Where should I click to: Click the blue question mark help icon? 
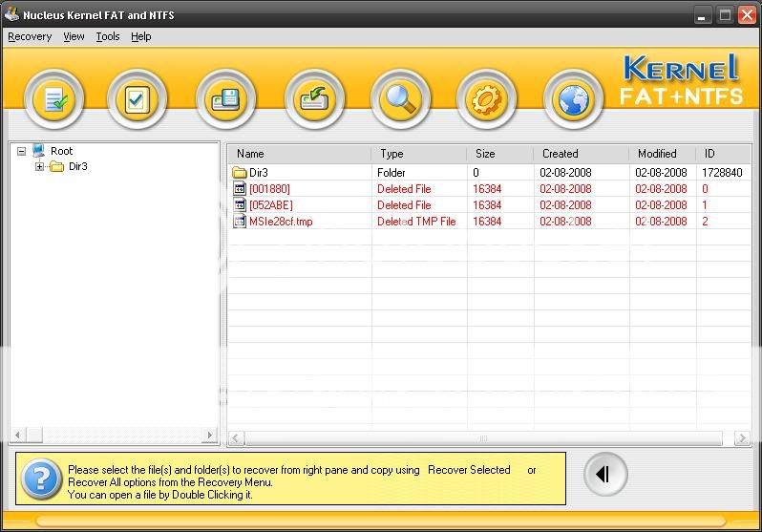[x=41, y=479]
